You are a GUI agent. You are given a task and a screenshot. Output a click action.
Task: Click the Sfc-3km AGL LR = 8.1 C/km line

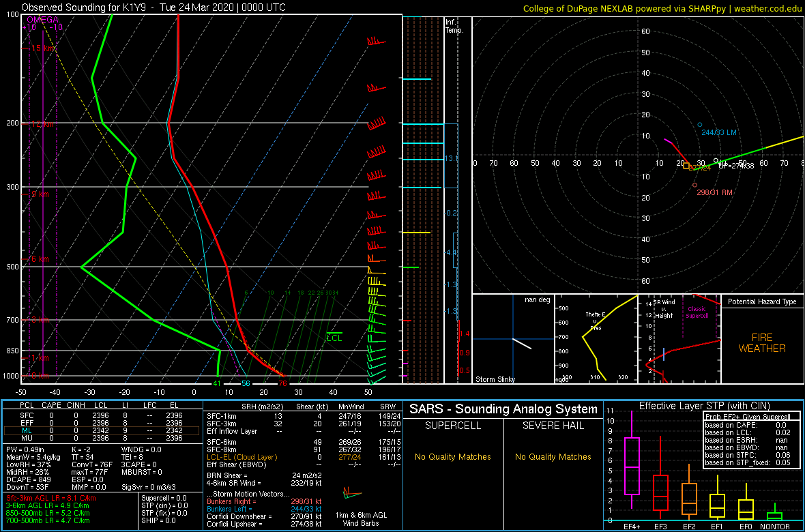51,499
